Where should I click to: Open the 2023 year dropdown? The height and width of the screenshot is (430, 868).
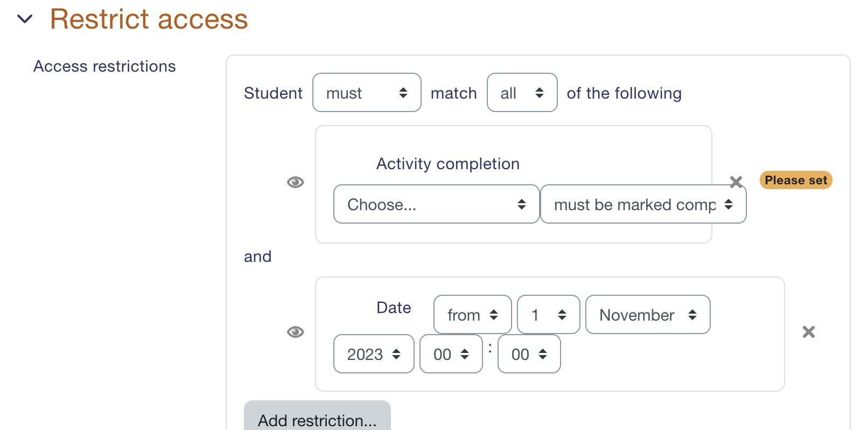pyautogui.click(x=374, y=354)
